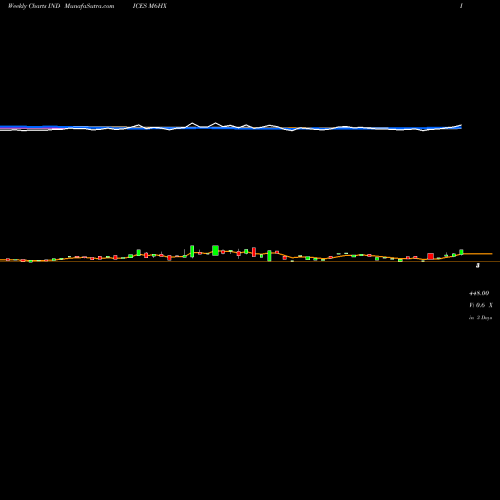Click the "448.09" price value
The height and width of the screenshot is (500, 500).
(x=479, y=293)
